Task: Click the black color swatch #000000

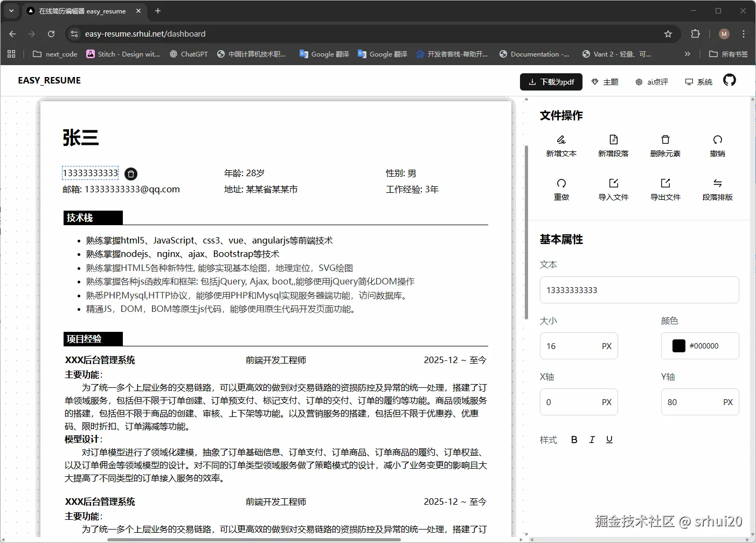Action: coord(679,346)
